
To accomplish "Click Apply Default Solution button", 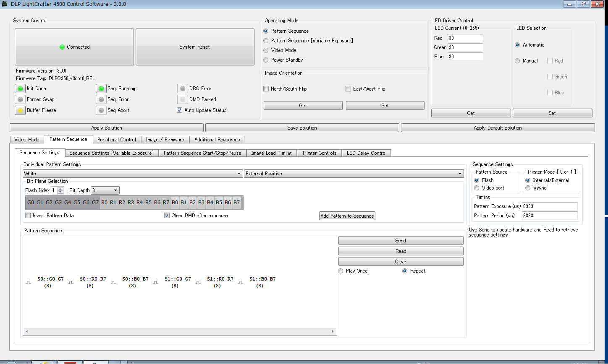I will tap(498, 128).
